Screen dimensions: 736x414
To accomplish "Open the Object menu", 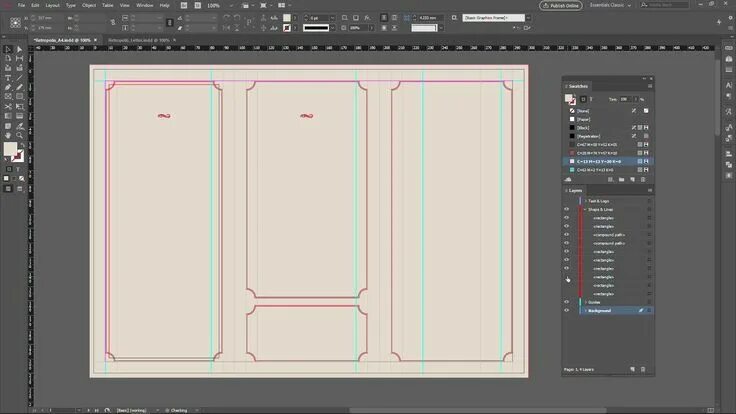I will (x=89, y=6).
